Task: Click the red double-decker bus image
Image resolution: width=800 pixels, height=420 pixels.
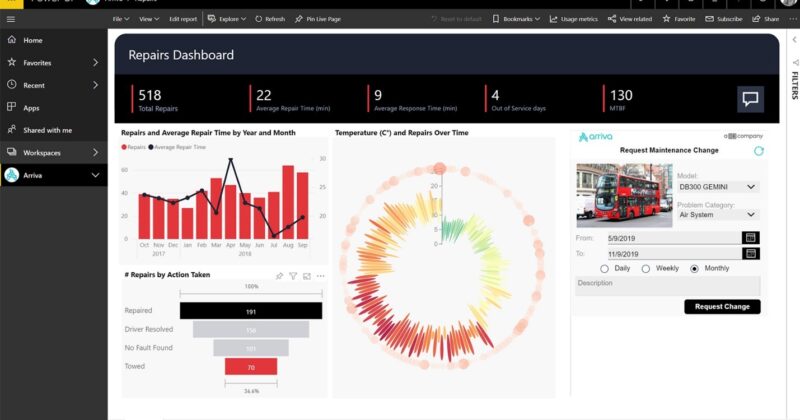Action: pos(624,195)
